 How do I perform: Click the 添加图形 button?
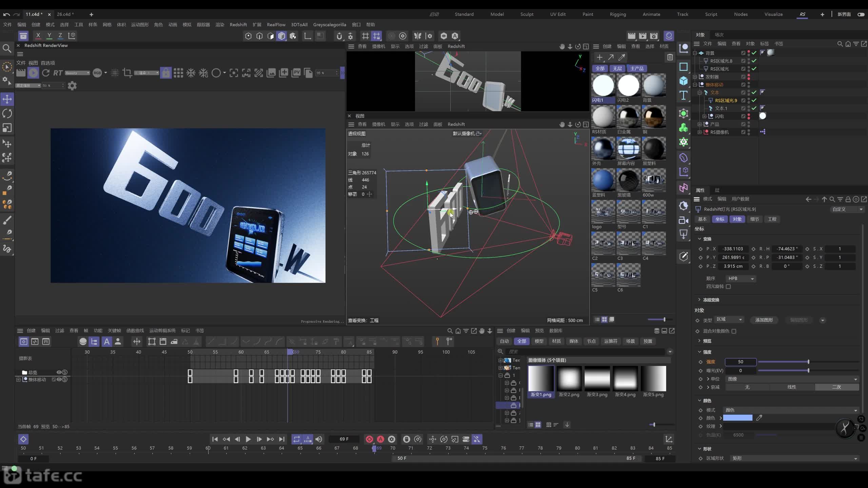(x=764, y=320)
